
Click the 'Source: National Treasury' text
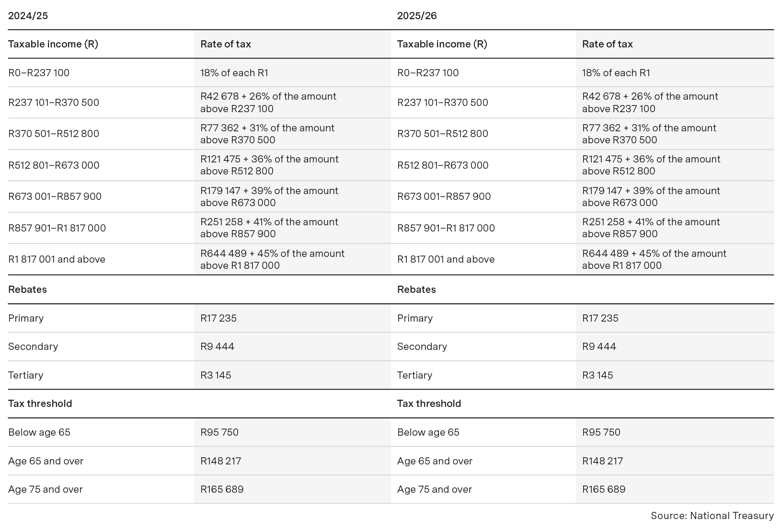click(x=712, y=516)
